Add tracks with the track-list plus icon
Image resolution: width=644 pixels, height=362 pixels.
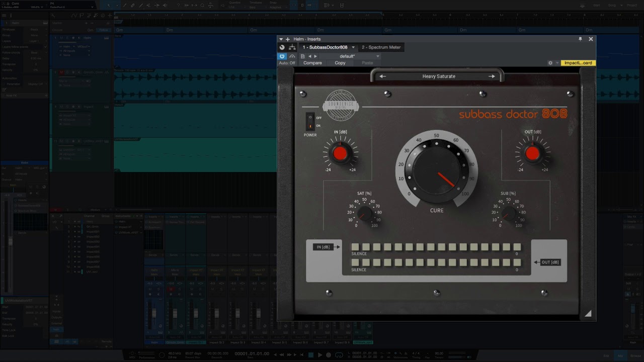[x=109, y=16]
